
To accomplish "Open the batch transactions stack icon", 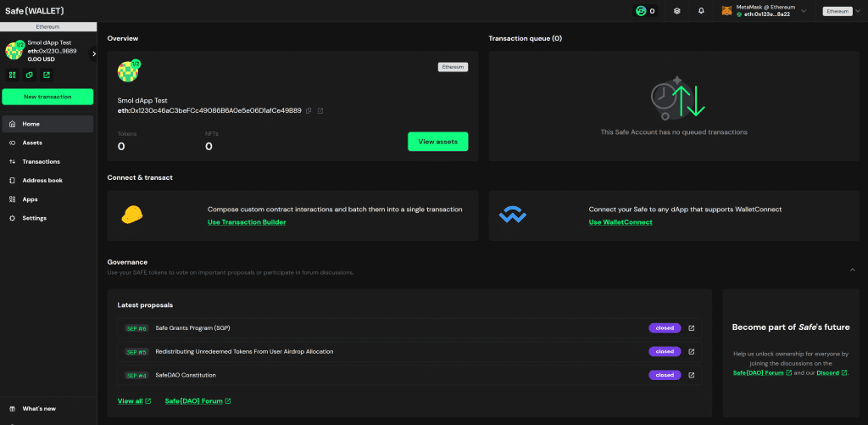I will pyautogui.click(x=676, y=10).
